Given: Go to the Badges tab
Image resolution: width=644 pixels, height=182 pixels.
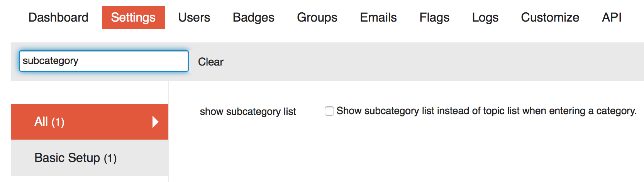Looking at the screenshot, I should (253, 18).
